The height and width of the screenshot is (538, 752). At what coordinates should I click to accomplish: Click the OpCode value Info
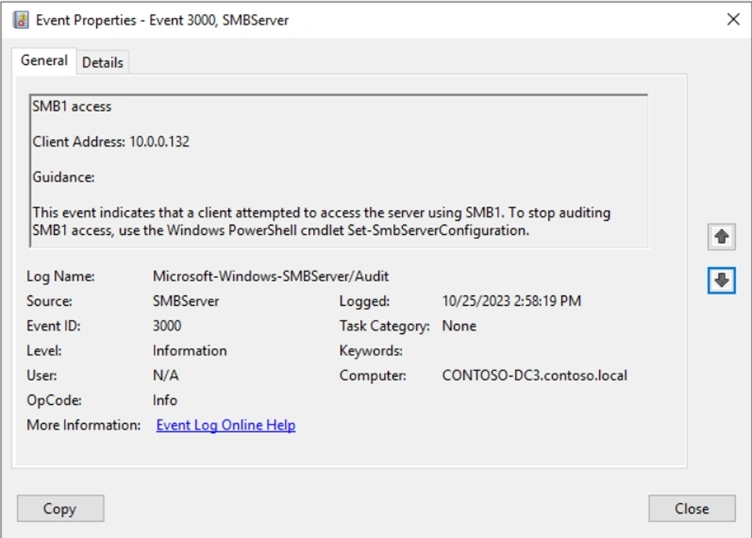pyautogui.click(x=165, y=400)
